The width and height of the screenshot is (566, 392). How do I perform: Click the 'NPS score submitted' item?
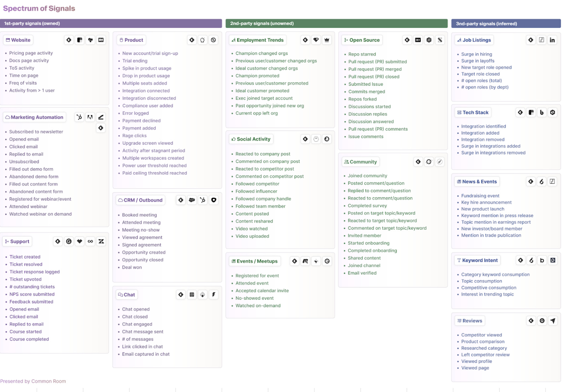point(32,294)
